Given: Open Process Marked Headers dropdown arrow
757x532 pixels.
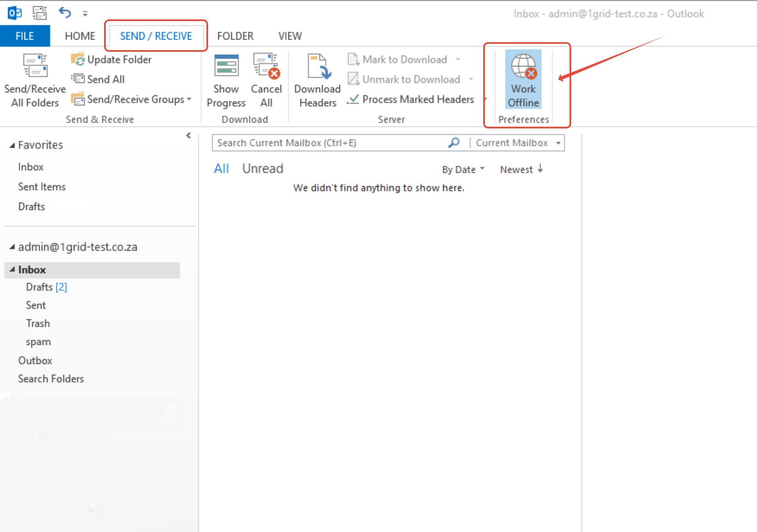Looking at the screenshot, I should [x=485, y=99].
